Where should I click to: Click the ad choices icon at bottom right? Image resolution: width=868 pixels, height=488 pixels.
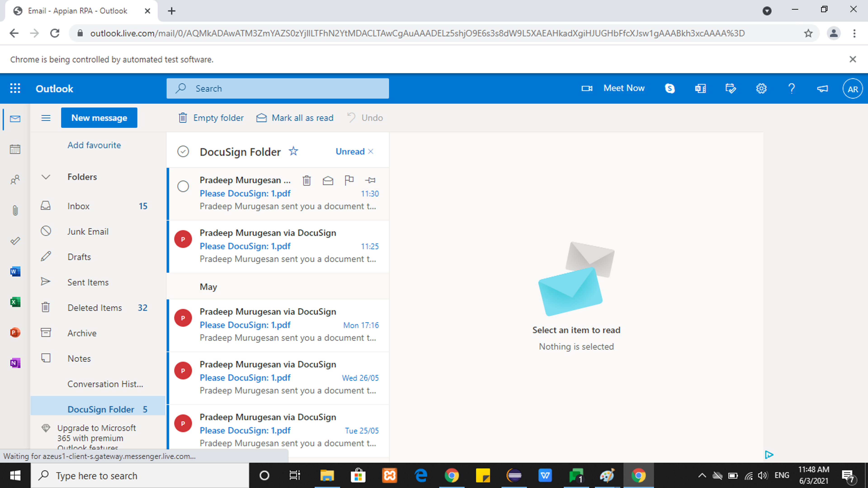point(769,455)
